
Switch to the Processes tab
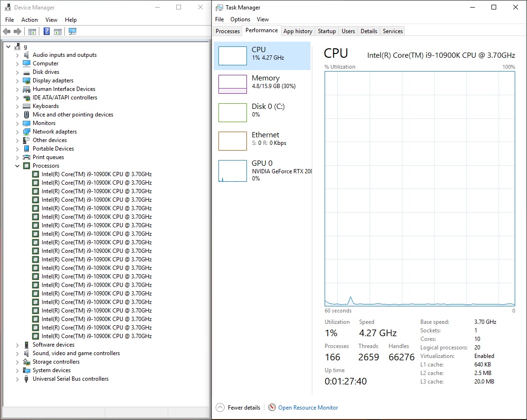[x=227, y=31]
